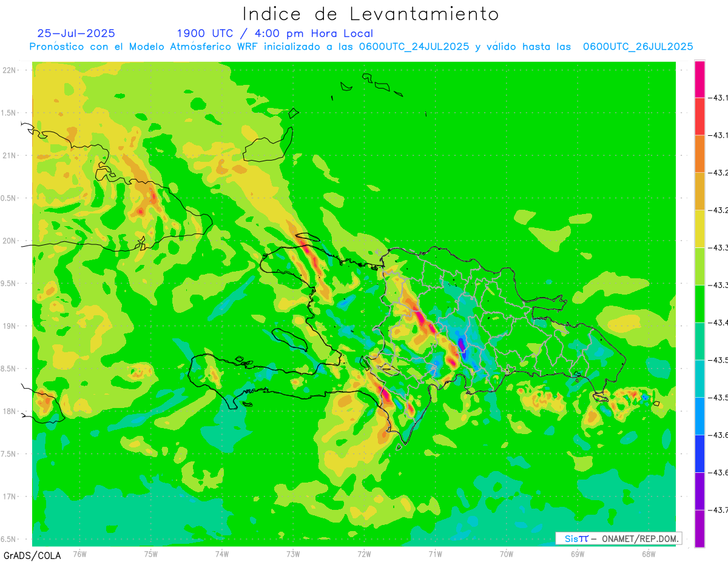Click the '73W' longitude label
728x562 pixels.
tap(293, 554)
